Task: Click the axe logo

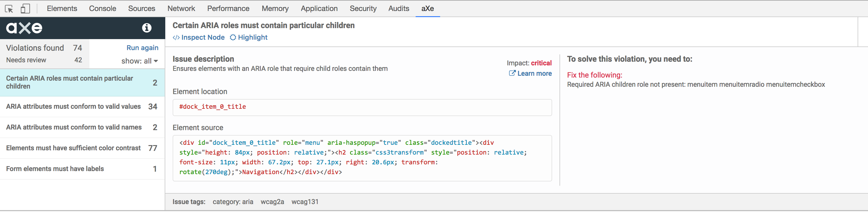Action: point(24,27)
